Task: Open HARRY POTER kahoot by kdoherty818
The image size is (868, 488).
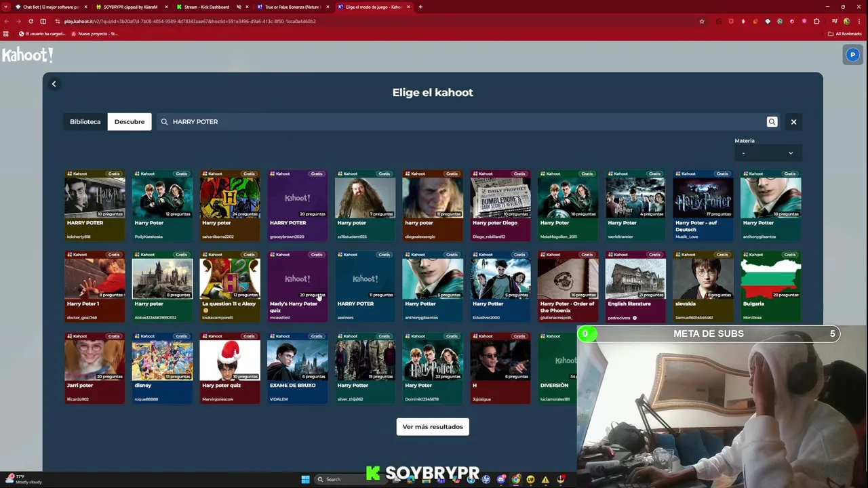Action: coord(95,206)
